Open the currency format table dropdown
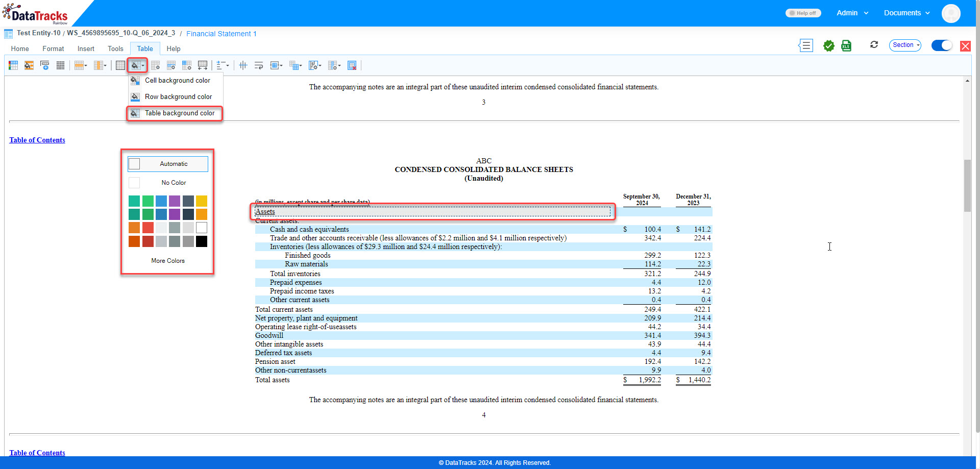980x469 pixels. [x=315, y=65]
